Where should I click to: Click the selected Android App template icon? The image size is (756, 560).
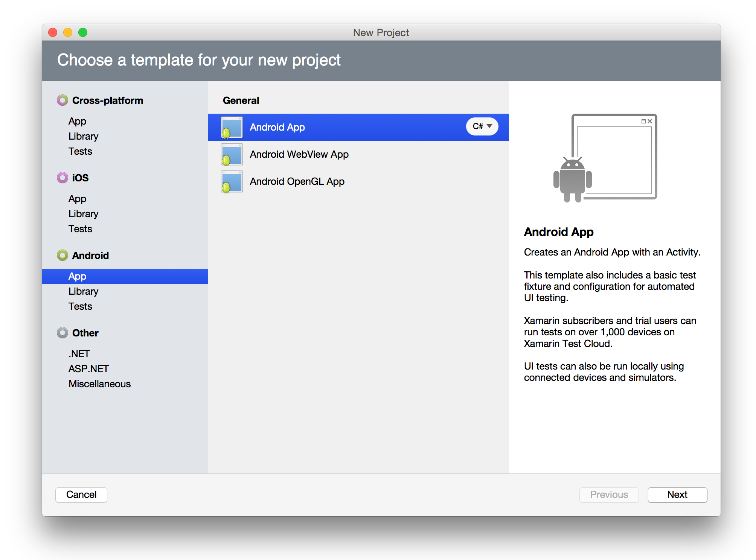[x=232, y=127]
